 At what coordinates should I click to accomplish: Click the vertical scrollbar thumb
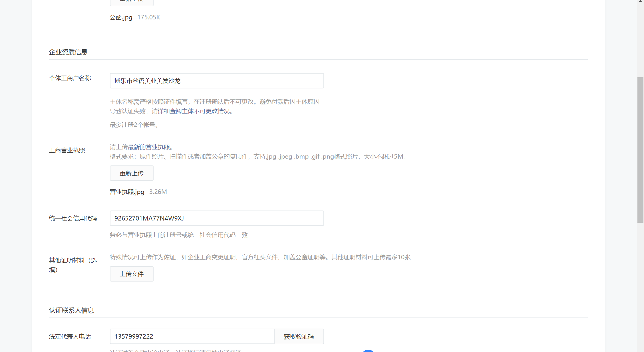pos(640,149)
